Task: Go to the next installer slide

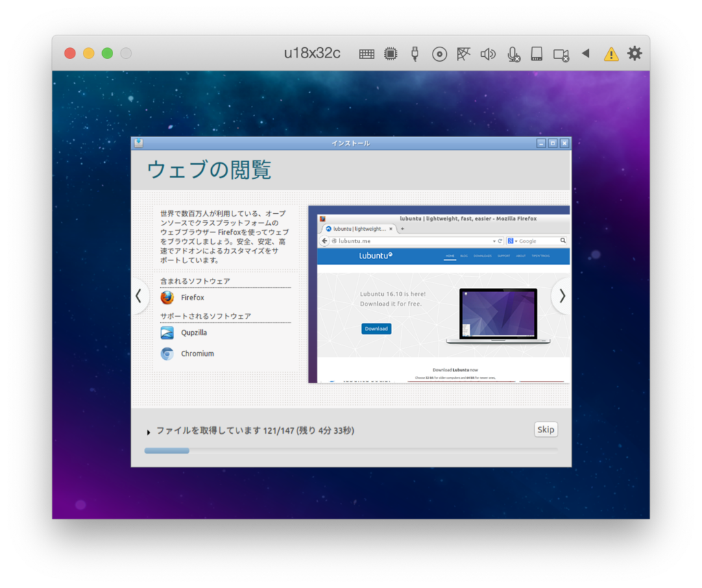Action: (561, 295)
